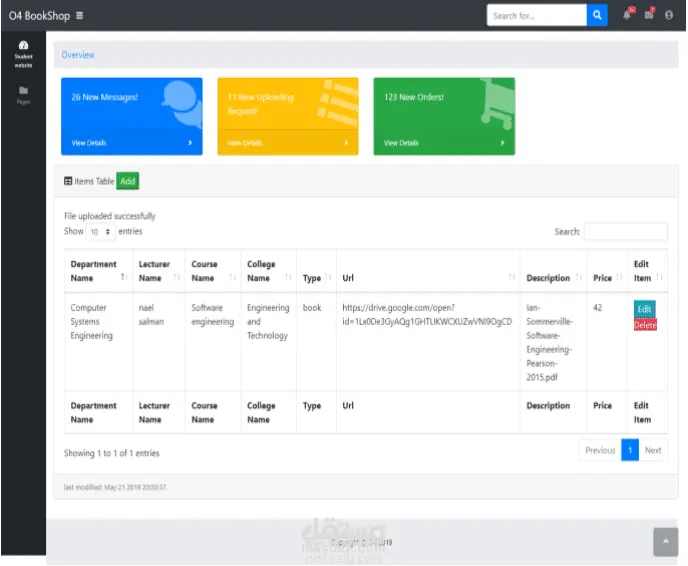Expand View Details on New Orders card
Image resolution: width=688 pixels, height=566 pixels.
point(444,143)
